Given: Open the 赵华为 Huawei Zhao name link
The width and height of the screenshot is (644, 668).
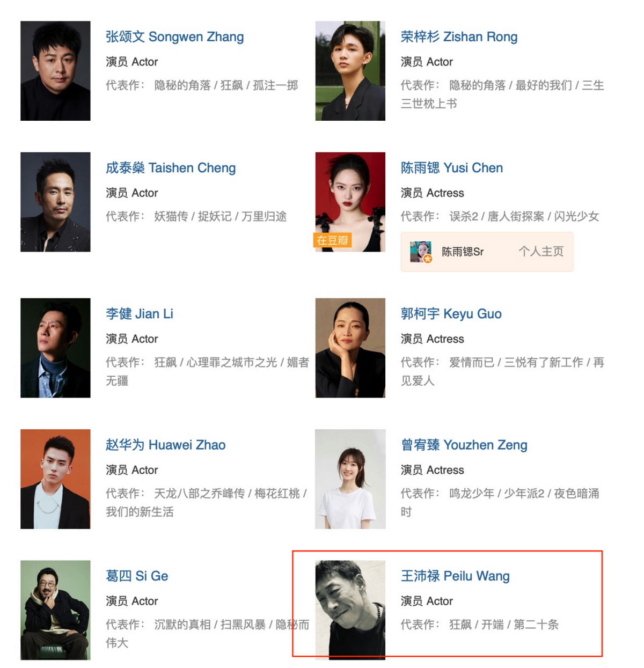Looking at the screenshot, I should [165, 445].
